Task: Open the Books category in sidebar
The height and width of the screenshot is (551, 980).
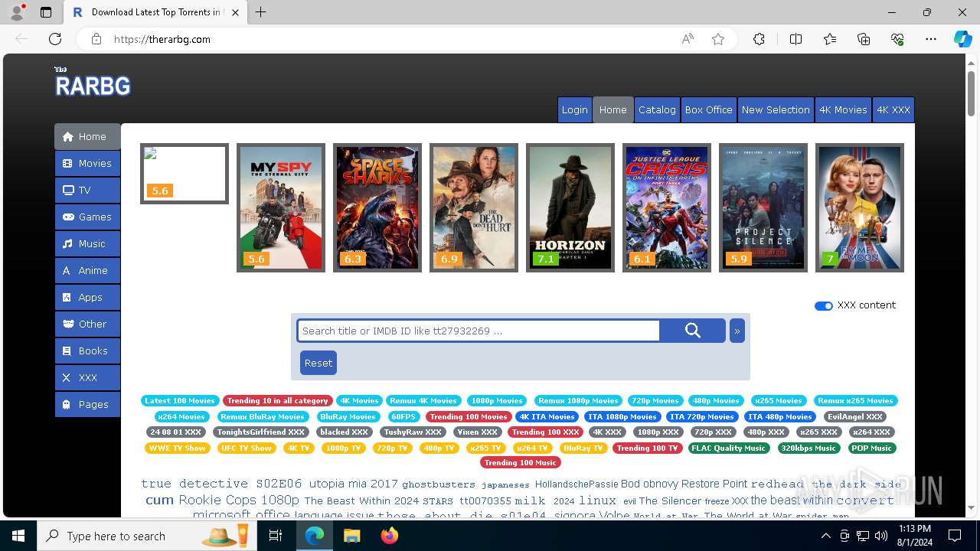Action: [87, 350]
